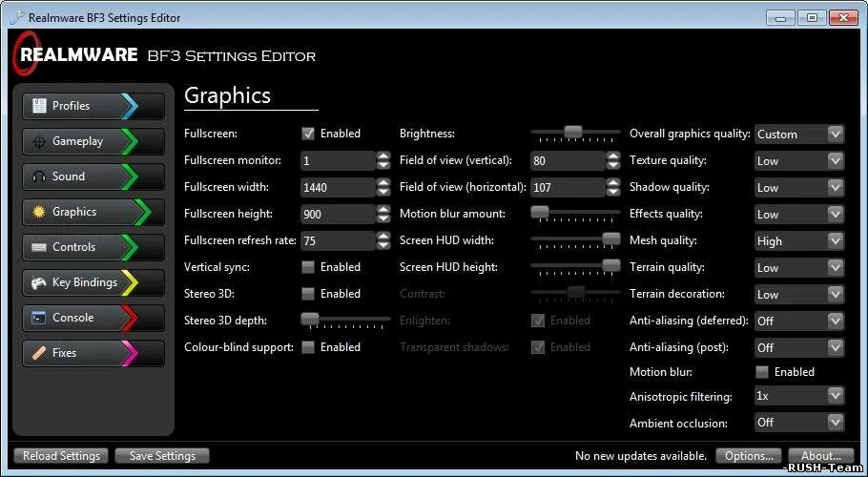Enable the Motion blur checkbox
Viewport: 868px width, 477px height.
point(762,372)
